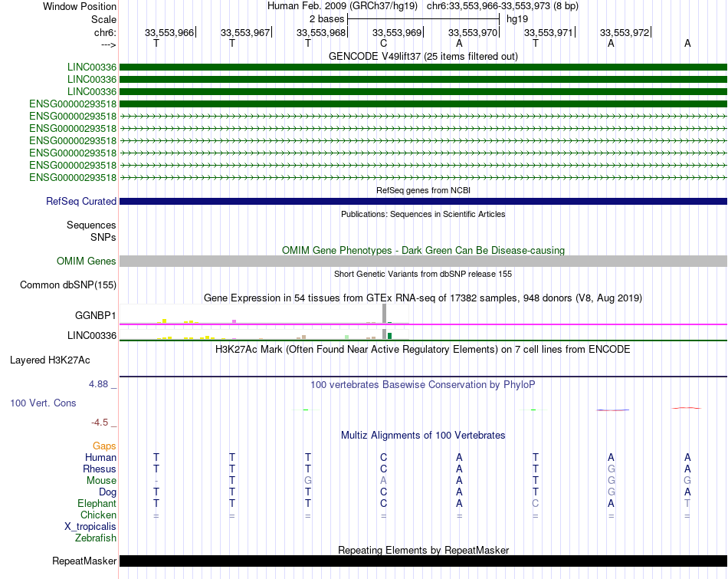Click the '2 bases' scale bar text
Viewport: 728px width, 579px height.
327,19
